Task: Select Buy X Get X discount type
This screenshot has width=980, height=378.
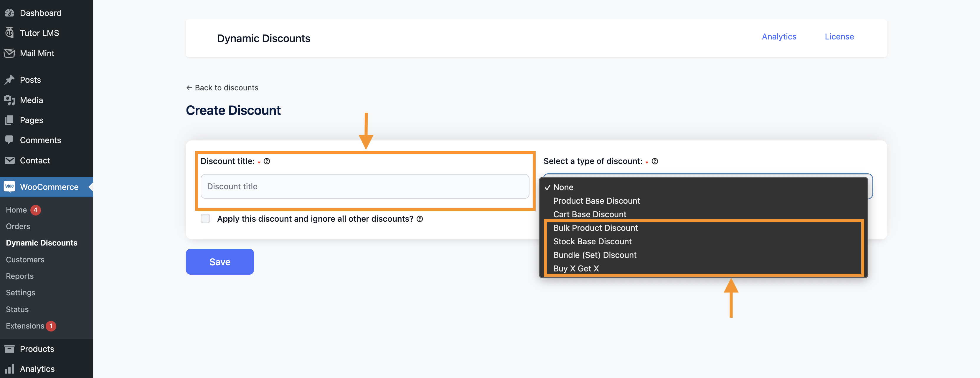Action: (576, 267)
